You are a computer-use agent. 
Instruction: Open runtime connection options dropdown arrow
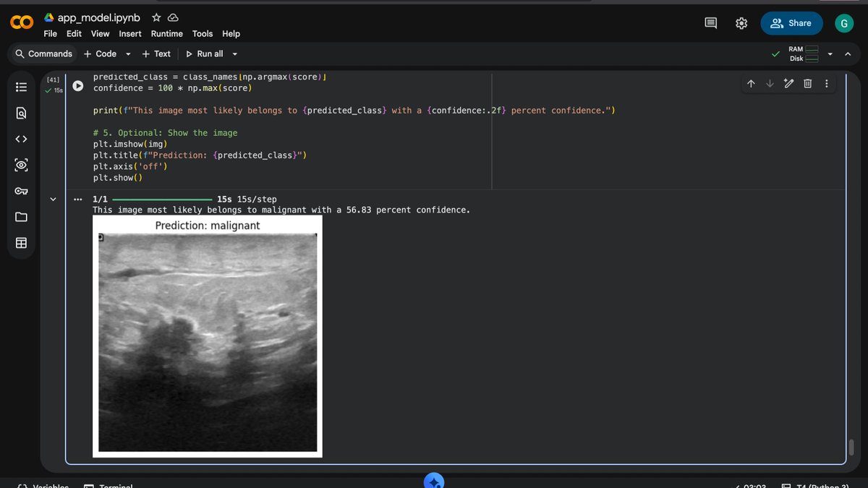[830, 54]
